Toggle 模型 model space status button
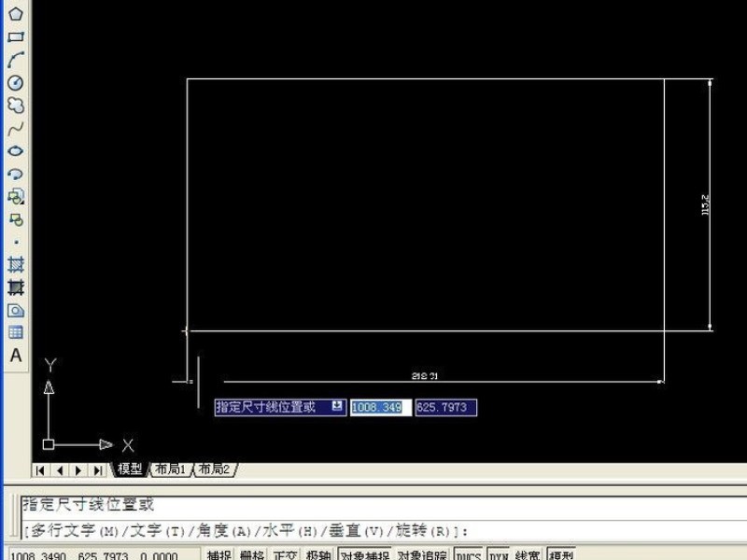 point(561,554)
